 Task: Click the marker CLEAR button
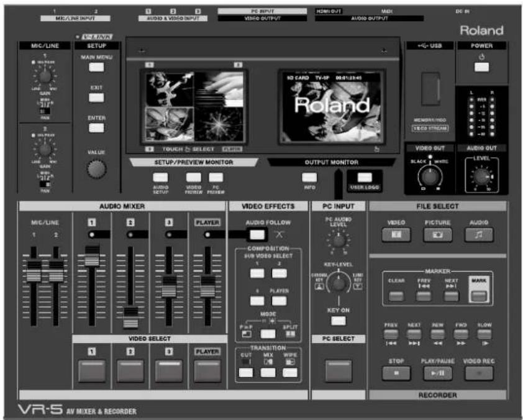(396, 296)
